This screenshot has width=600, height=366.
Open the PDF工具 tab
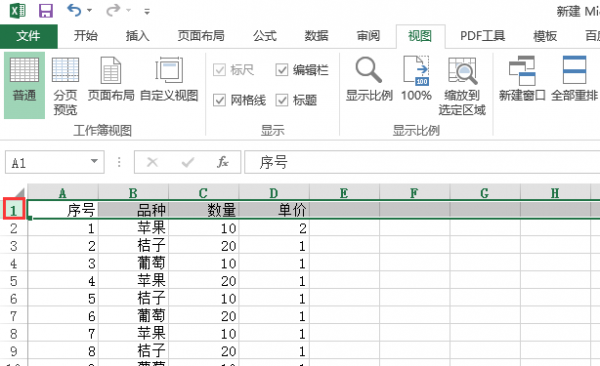(x=483, y=36)
